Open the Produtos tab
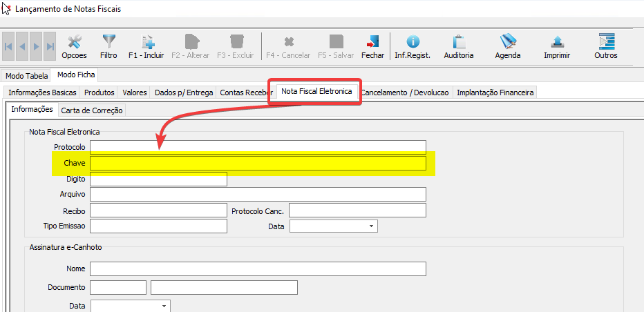Viewport: 644px width, 312px height. pyautogui.click(x=100, y=92)
